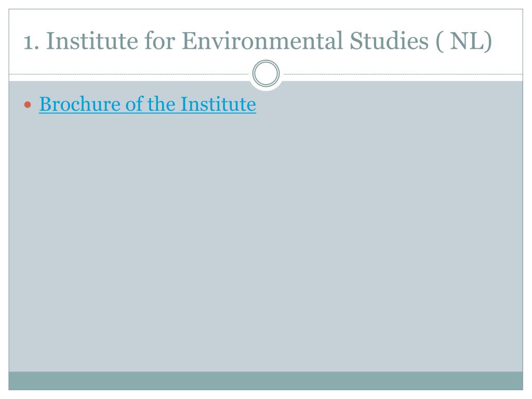532x399 pixels.
Task: Click the number "1." in the heading
Action: click(x=31, y=43)
